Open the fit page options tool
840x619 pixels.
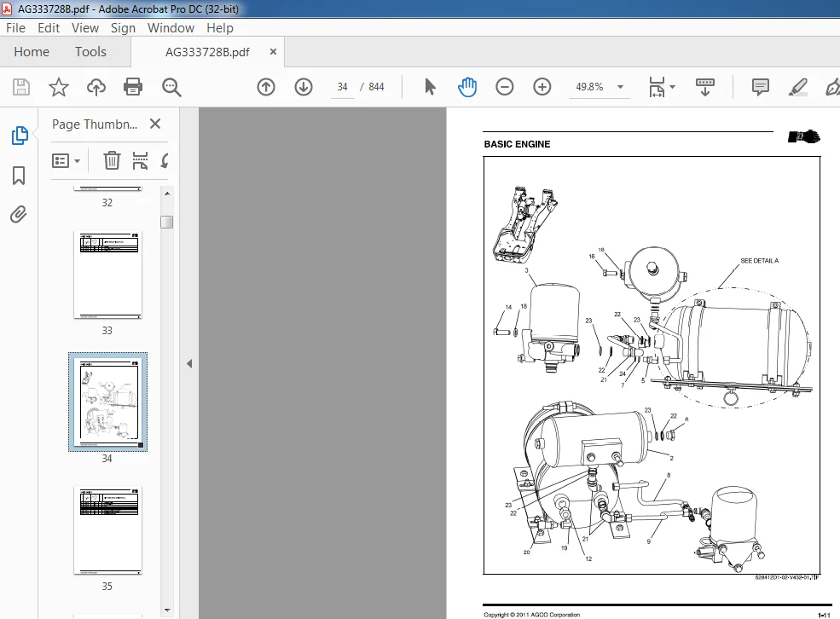coord(662,87)
